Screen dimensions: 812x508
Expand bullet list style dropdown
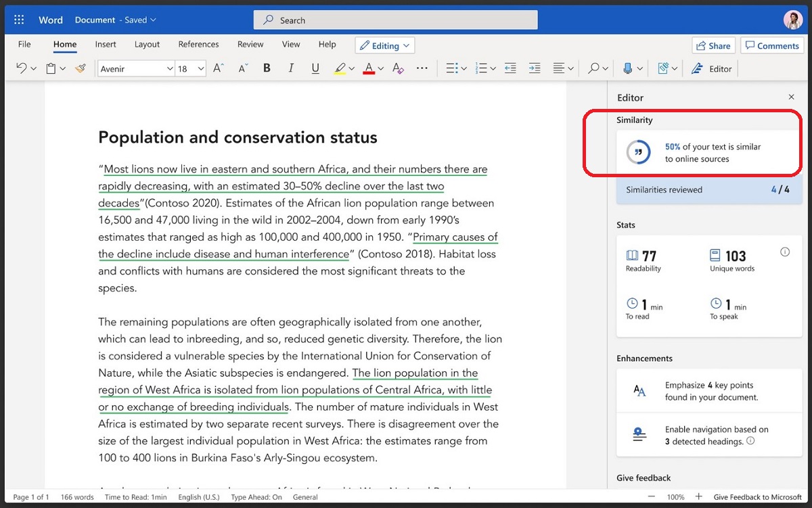point(464,68)
